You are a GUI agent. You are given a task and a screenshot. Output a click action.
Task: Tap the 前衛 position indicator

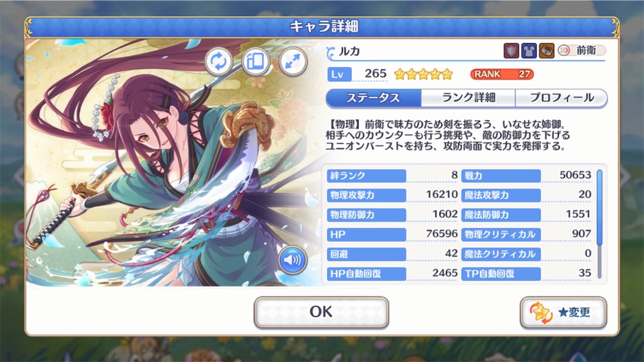[x=581, y=50]
